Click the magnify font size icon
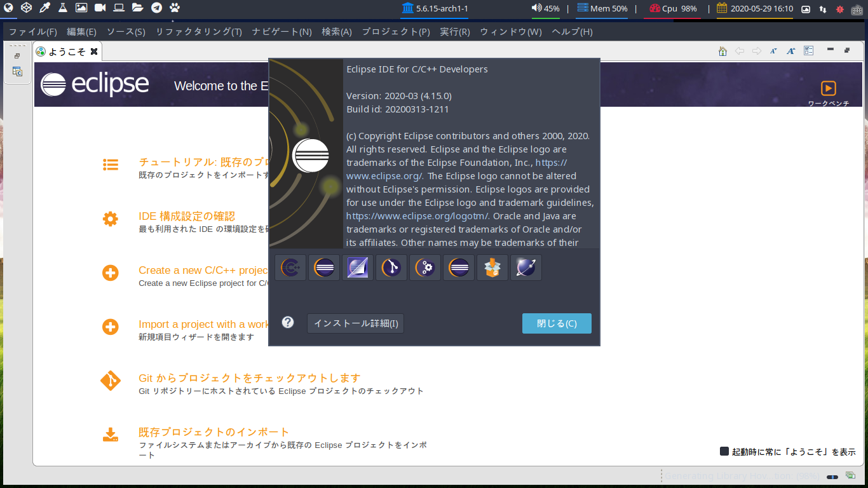Screen dimensions: 868x488 click(791, 51)
